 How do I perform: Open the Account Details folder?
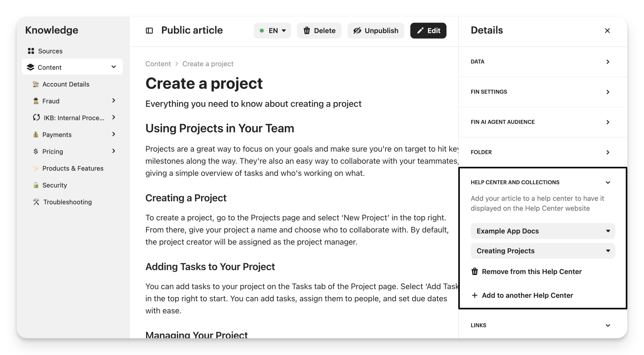66,84
